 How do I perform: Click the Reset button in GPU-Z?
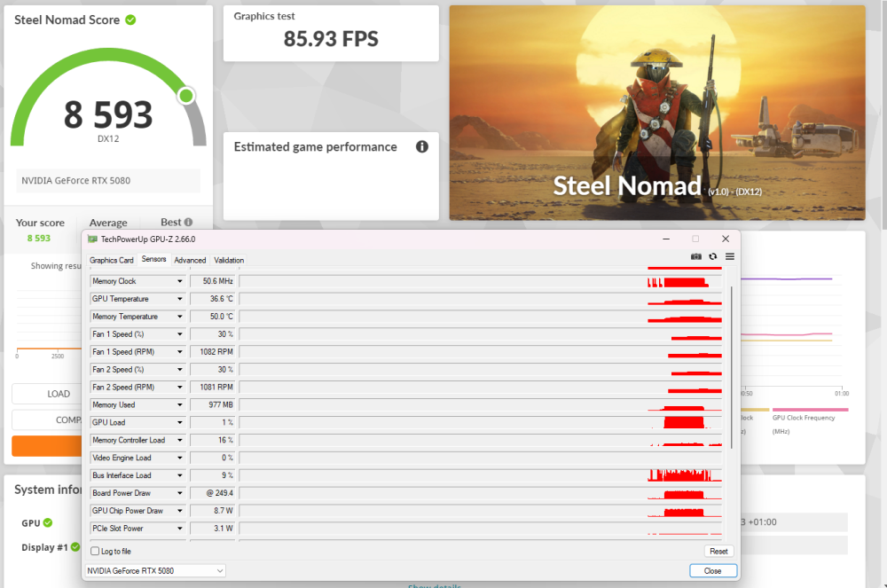[x=718, y=552]
